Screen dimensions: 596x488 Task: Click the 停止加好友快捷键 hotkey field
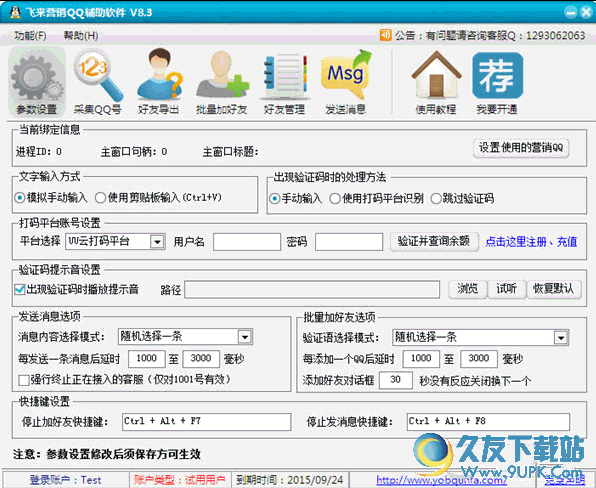tap(206, 422)
